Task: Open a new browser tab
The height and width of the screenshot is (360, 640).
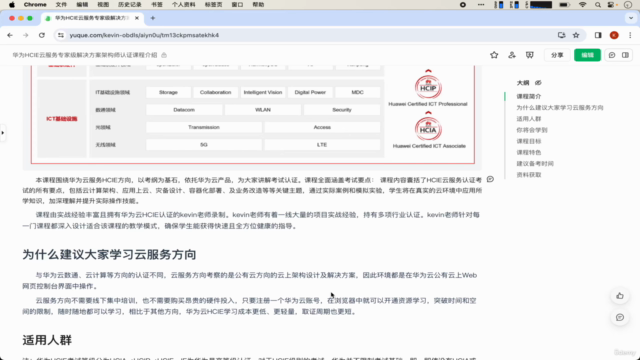Action: [153, 18]
